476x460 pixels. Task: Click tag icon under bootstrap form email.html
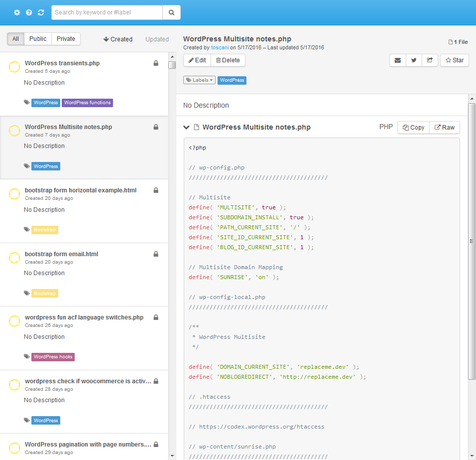coord(27,293)
